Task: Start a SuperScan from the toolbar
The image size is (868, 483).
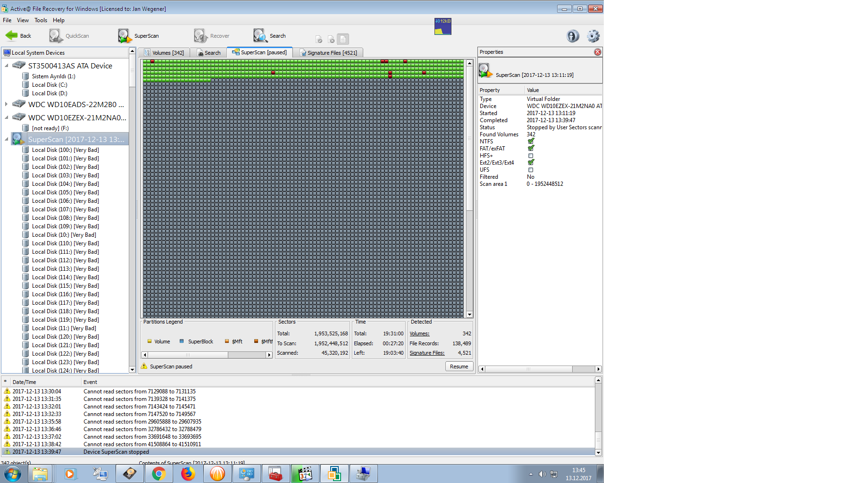Action: coord(125,36)
